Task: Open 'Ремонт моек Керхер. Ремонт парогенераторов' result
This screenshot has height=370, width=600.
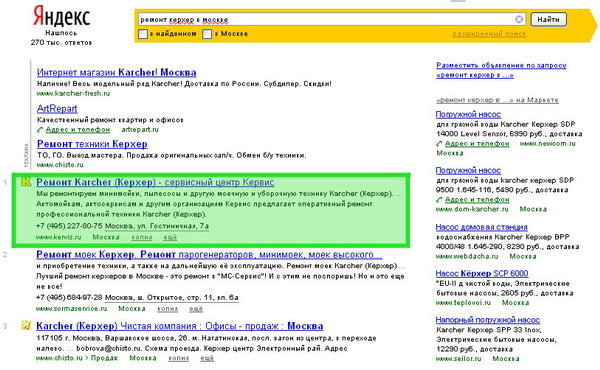Action: click(x=209, y=254)
